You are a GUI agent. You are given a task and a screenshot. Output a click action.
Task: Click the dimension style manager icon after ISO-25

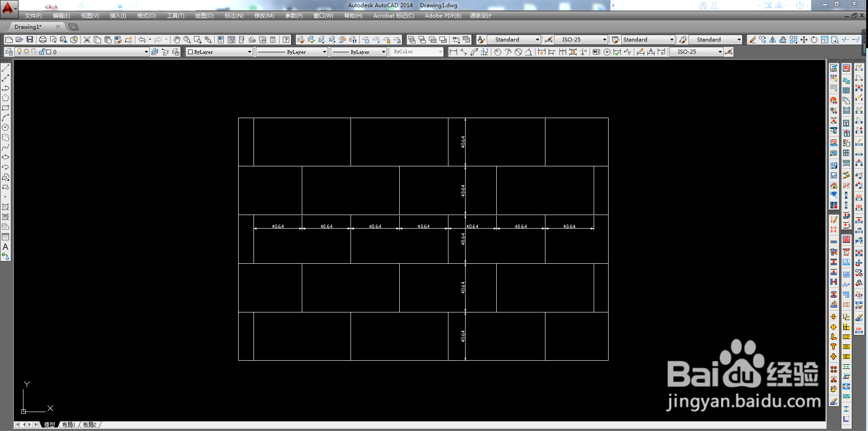(729, 52)
